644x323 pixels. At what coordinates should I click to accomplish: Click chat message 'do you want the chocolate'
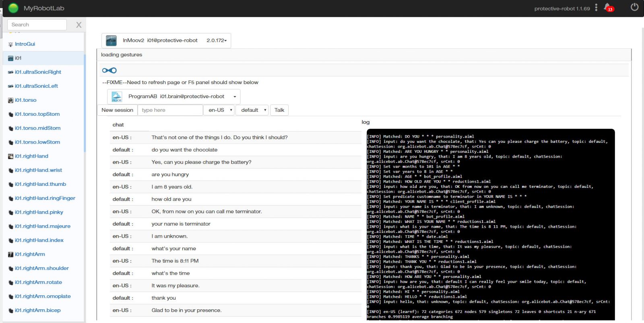tap(184, 150)
